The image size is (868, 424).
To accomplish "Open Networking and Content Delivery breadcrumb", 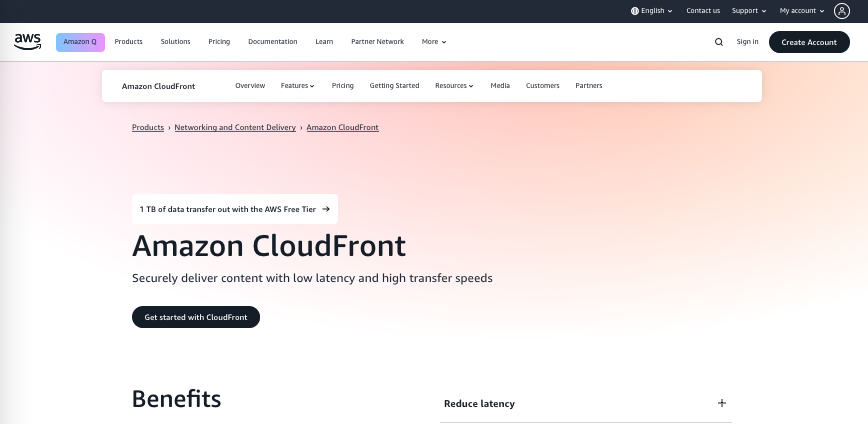I will tap(235, 127).
